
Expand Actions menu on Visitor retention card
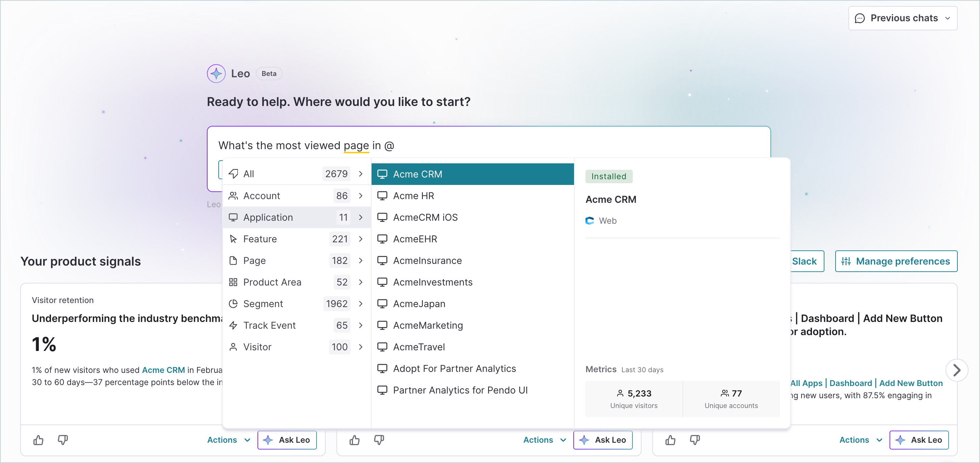pos(229,440)
